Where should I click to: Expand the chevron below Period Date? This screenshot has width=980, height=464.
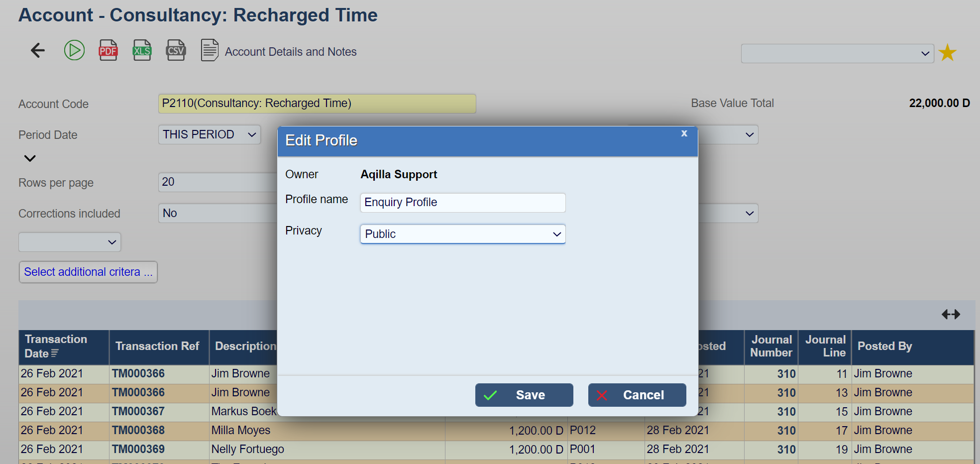[30, 158]
